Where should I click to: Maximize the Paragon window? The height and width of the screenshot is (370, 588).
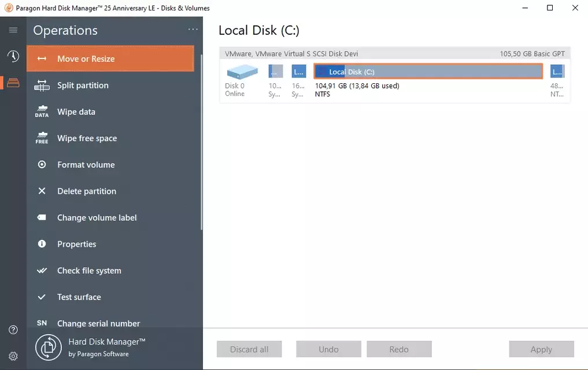[x=550, y=8]
